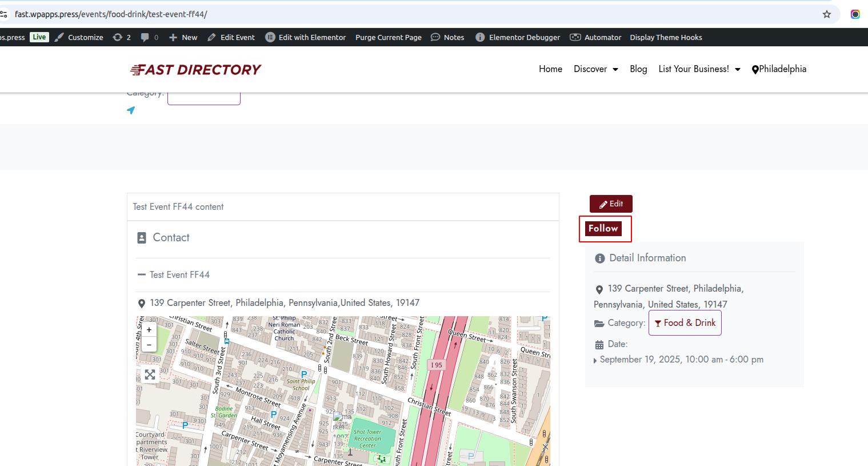Click the address bar URL field
The image size is (868, 466).
click(x=400, y=14)
